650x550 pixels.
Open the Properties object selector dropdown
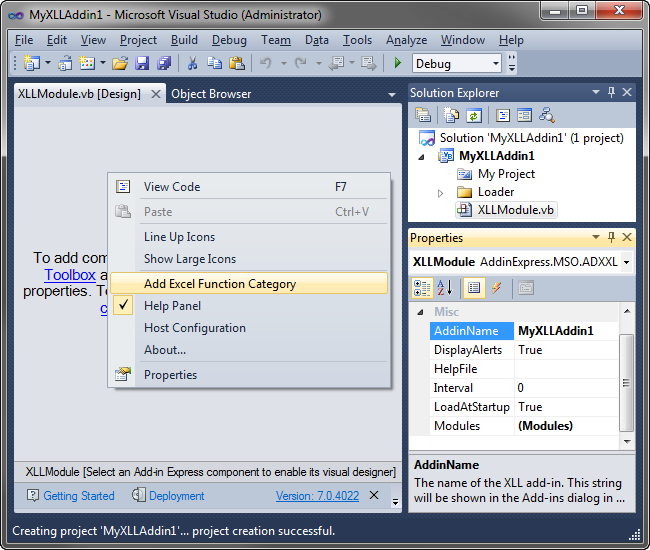coord(626,262)
